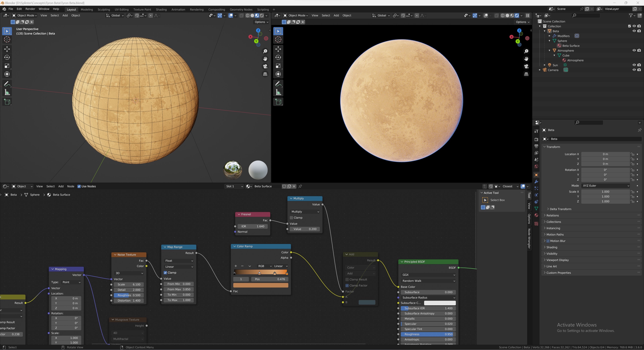Open the Modifiers properties tab wrench icon
Viewport: 644px width, 350px height.
(536, 182)
